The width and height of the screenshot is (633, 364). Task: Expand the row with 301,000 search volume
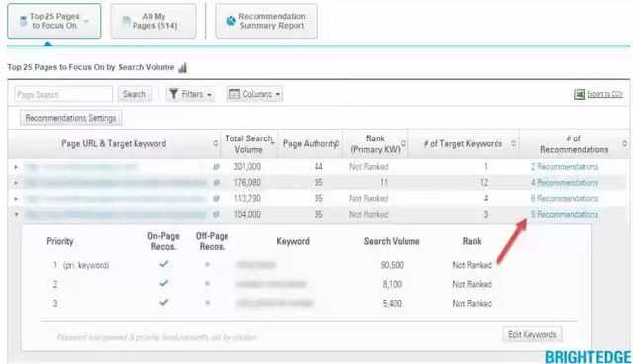click(x=16, y=167)
